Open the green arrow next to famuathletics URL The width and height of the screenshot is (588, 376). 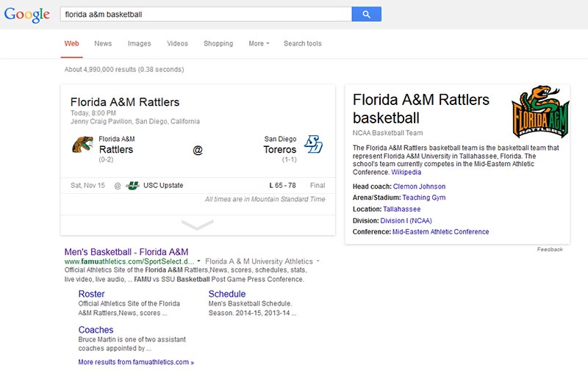tap(200, 261)
